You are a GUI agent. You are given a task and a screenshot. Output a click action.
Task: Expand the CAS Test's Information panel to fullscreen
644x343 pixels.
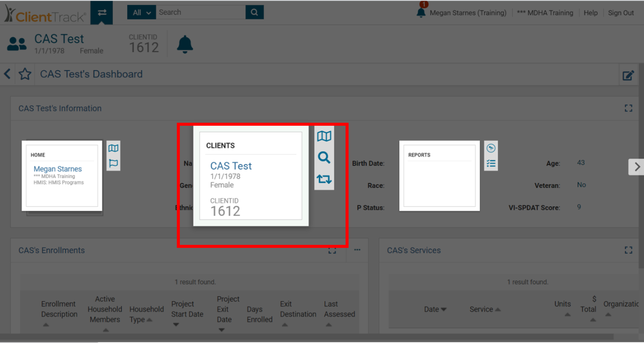pos(628,108)
